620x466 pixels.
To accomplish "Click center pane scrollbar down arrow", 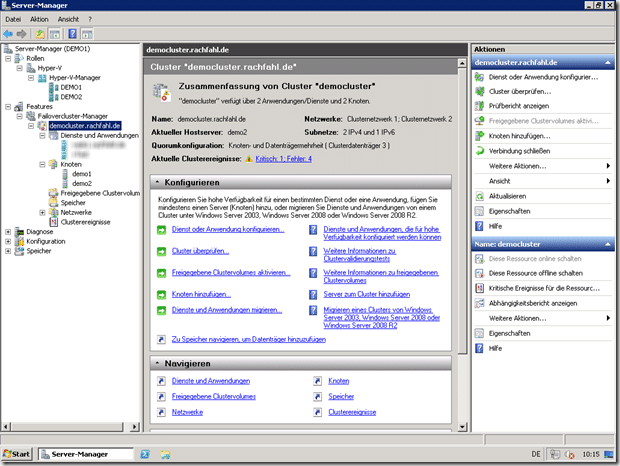I will [x=462, y=427].
